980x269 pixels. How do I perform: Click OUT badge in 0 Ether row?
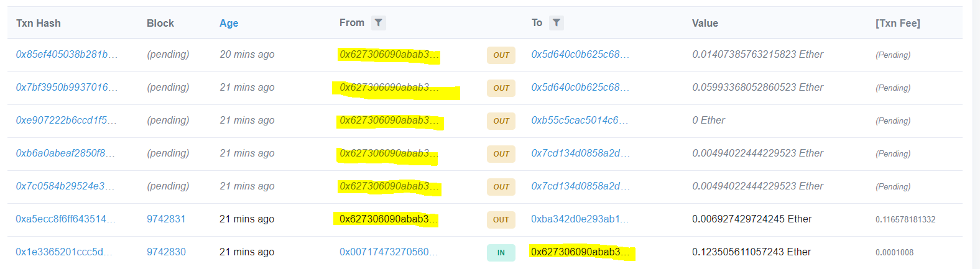click(x=501, y=121)
